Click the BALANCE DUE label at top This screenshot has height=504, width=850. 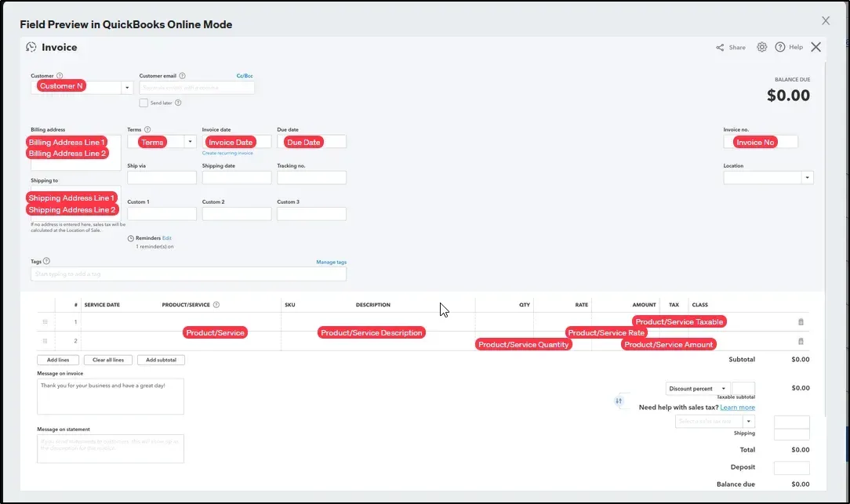tap(793, 80)
